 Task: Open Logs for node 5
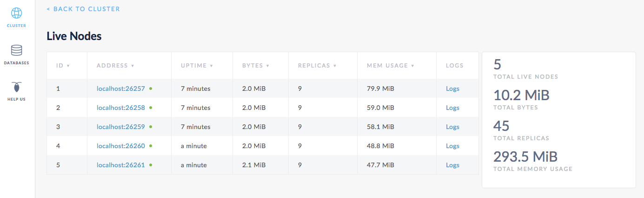click(x=452, y=165)
